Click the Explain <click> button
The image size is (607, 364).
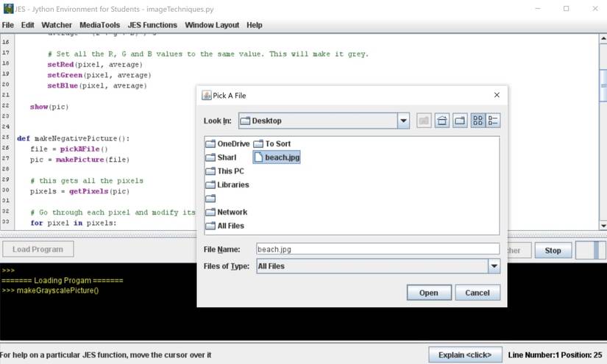[x=465, y=354]
